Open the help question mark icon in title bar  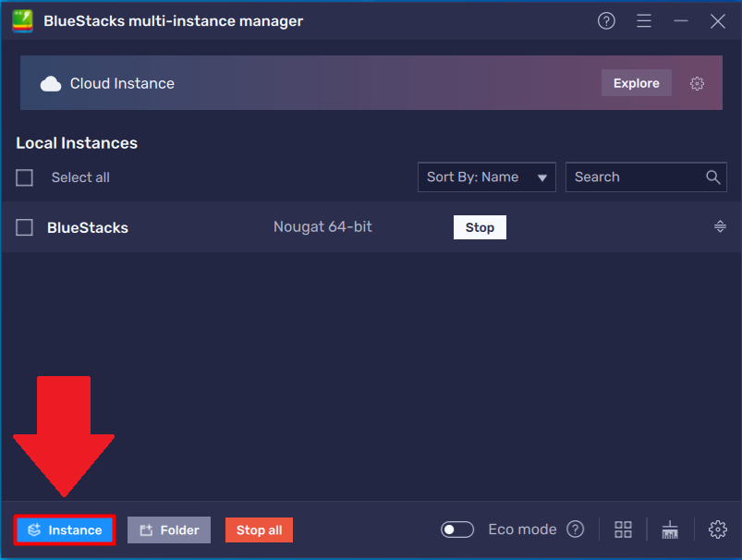[x=606, y=21]
